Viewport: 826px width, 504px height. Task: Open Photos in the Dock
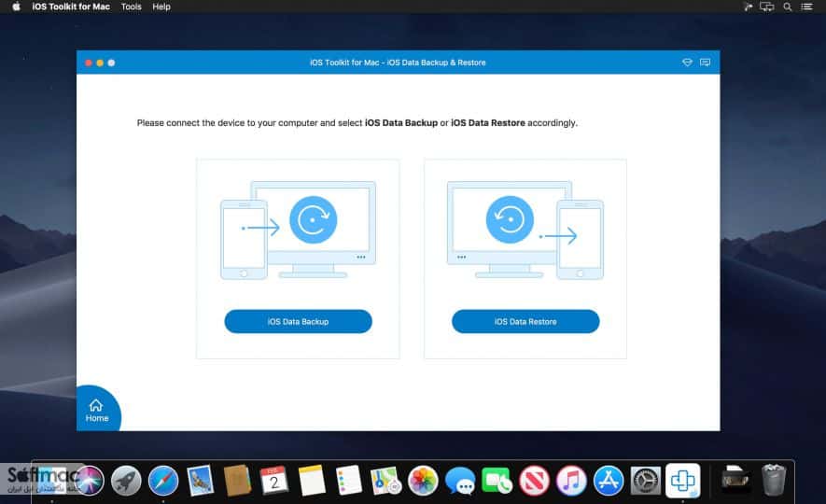[423, 481]
